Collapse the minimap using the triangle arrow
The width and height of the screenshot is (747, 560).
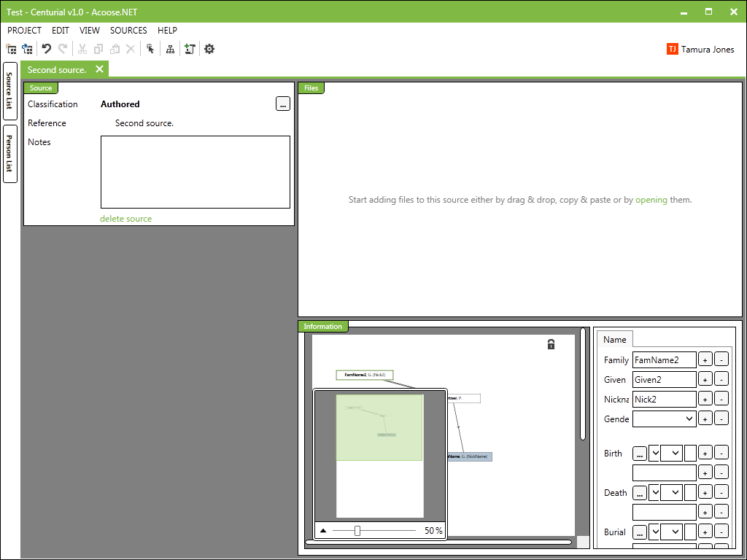pos(323,531)
